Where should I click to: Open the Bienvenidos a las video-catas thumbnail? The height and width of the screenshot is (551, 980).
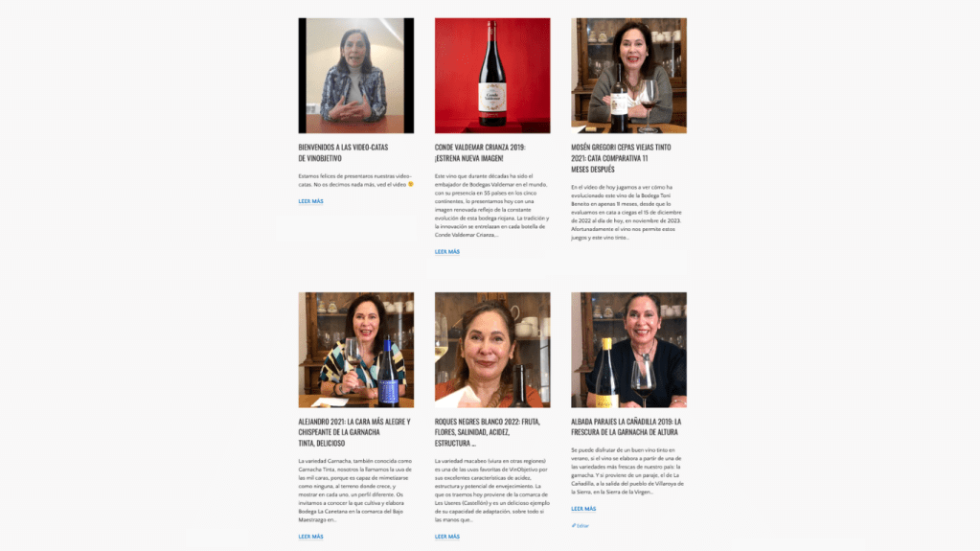355,76
